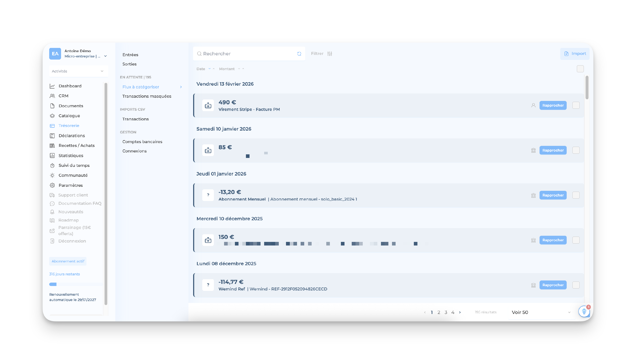Open the Sorties menu item
The image size is (636, 364).
click(x=129, y=64)
